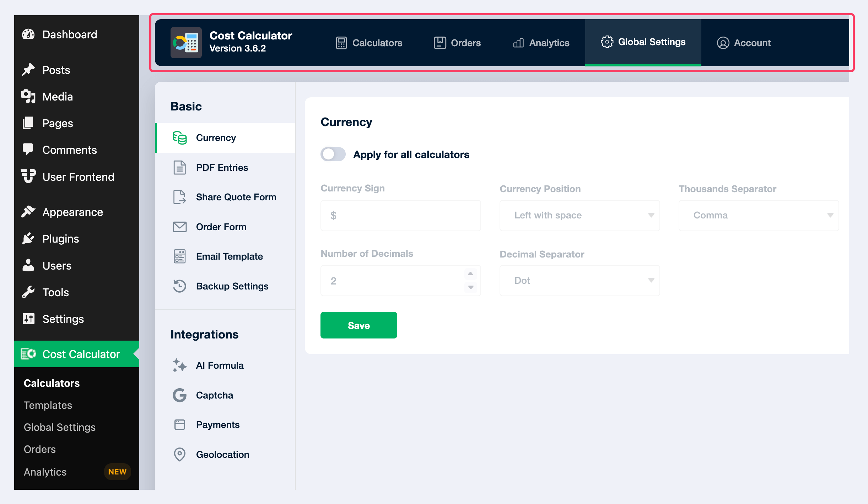
Task: Click the Orders tab icon
Action: click(440, 43)
